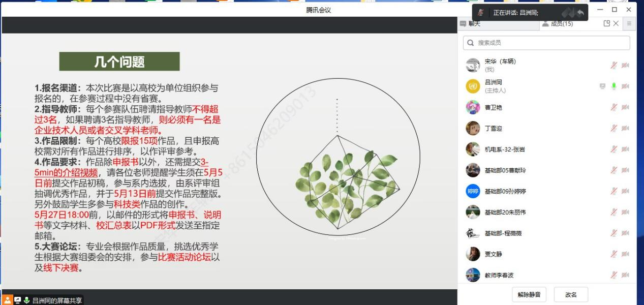Focus the 搜索成员 search field
Viewport: 644px width, 305px height.
(x=546, y=43)
